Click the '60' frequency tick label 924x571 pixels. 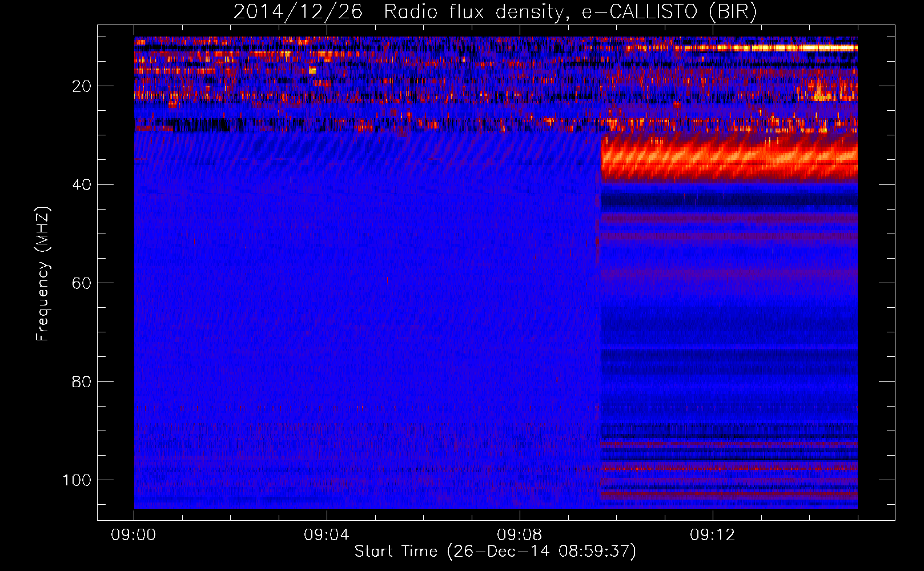[x=82, y=283]
